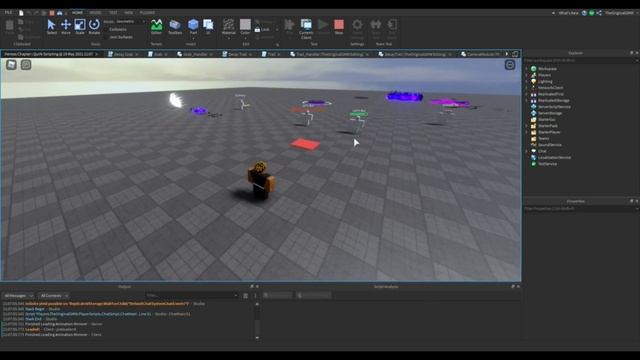Open the chat icon in viewport
This screenshot has height=360, width=640.
tap(26, 64)
